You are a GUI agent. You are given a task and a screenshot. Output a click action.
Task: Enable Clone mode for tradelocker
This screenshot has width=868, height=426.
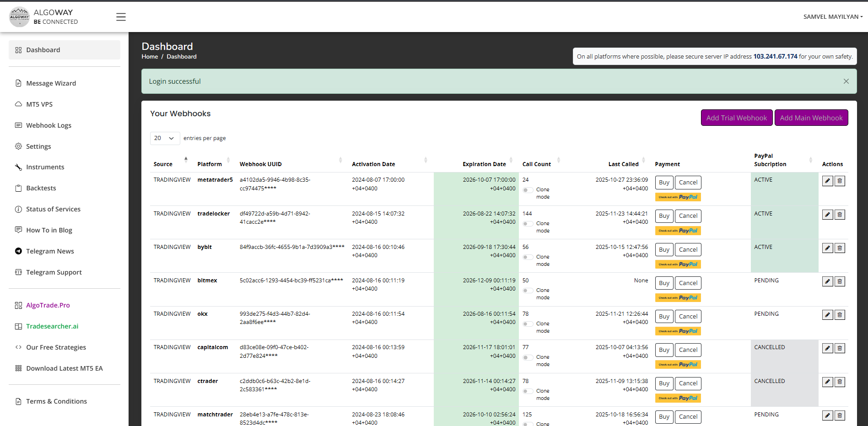(x=528, y=224)
